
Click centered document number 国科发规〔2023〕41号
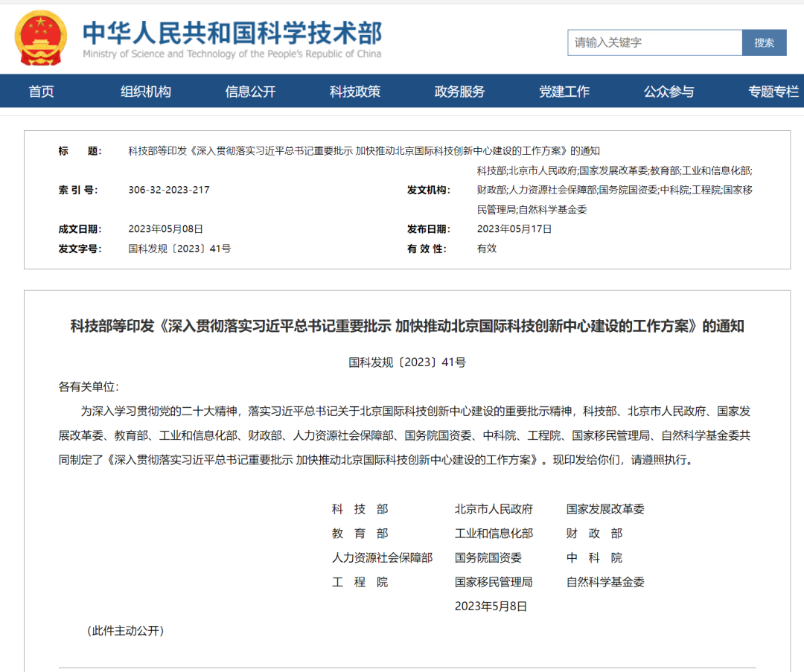point(407,362)
